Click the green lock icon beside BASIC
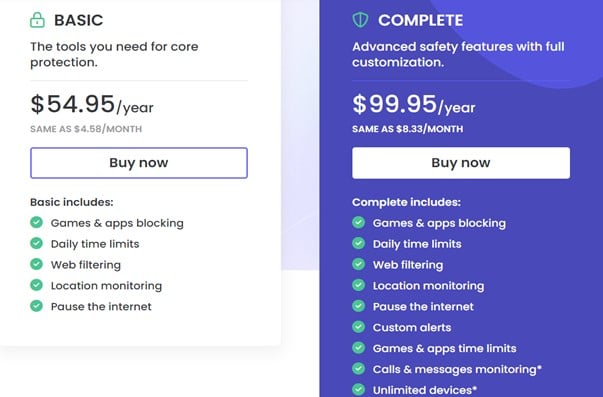Screen dimensions: 603x397 tap(37, 20)
